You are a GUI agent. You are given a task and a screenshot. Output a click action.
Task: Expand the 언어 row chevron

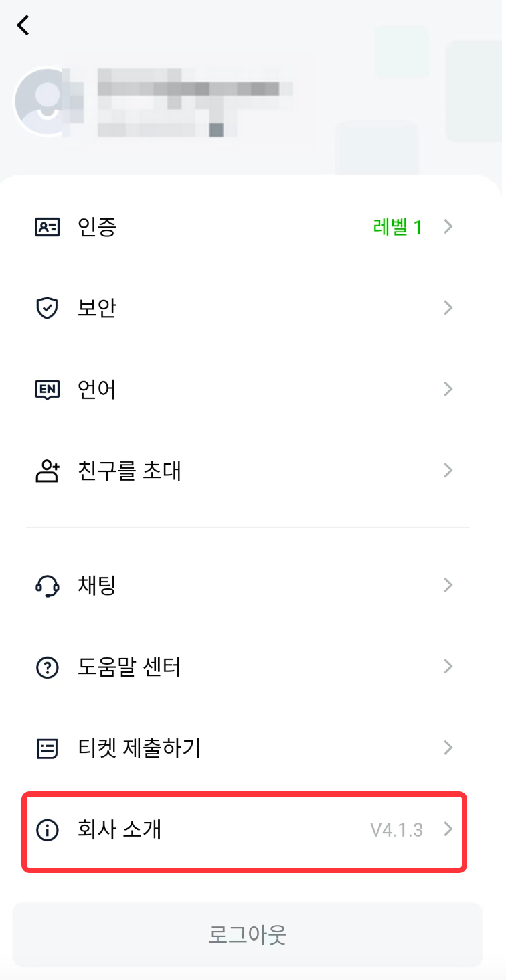tap(448, 389)
